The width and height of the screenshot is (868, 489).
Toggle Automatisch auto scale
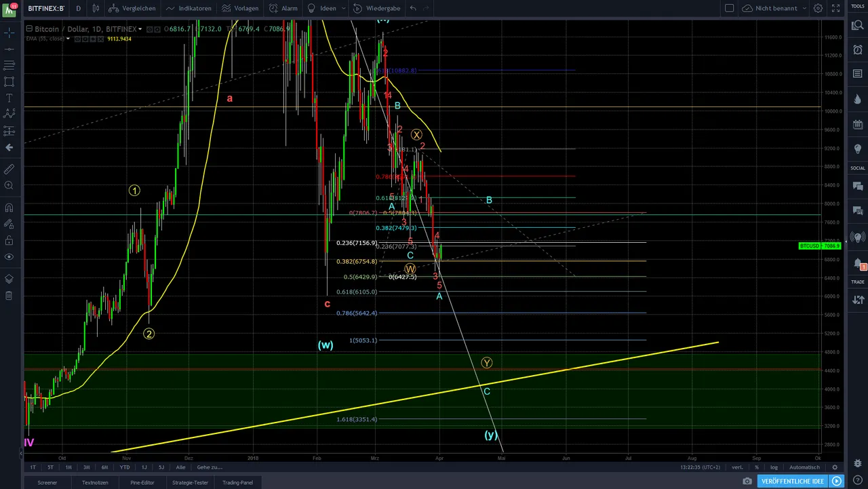pos(805,467)
